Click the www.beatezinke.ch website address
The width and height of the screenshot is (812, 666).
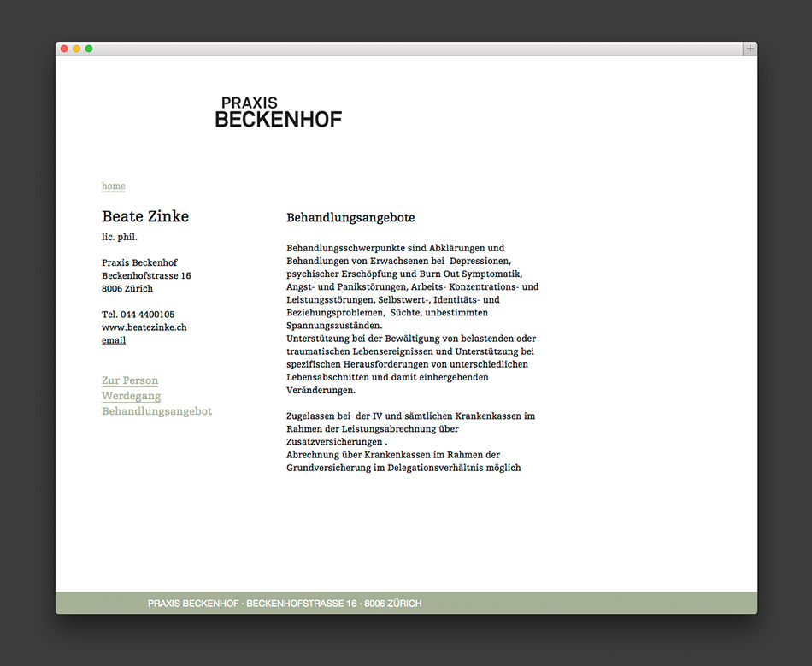click(x=144, y=327)
